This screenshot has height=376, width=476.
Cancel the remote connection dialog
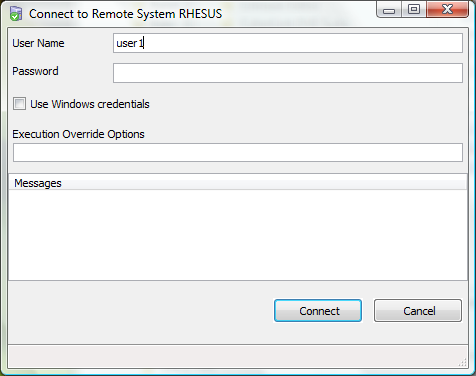tap(418, 311)
